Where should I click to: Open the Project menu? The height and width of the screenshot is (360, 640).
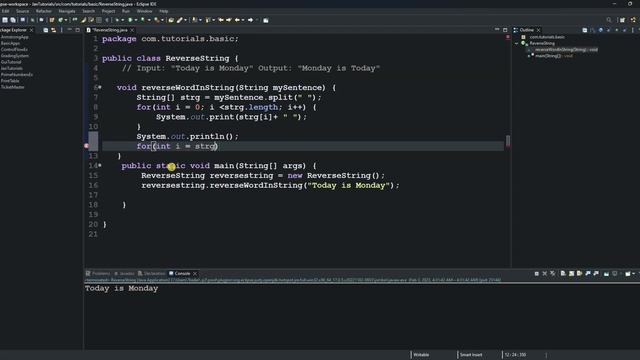point(108,11)
